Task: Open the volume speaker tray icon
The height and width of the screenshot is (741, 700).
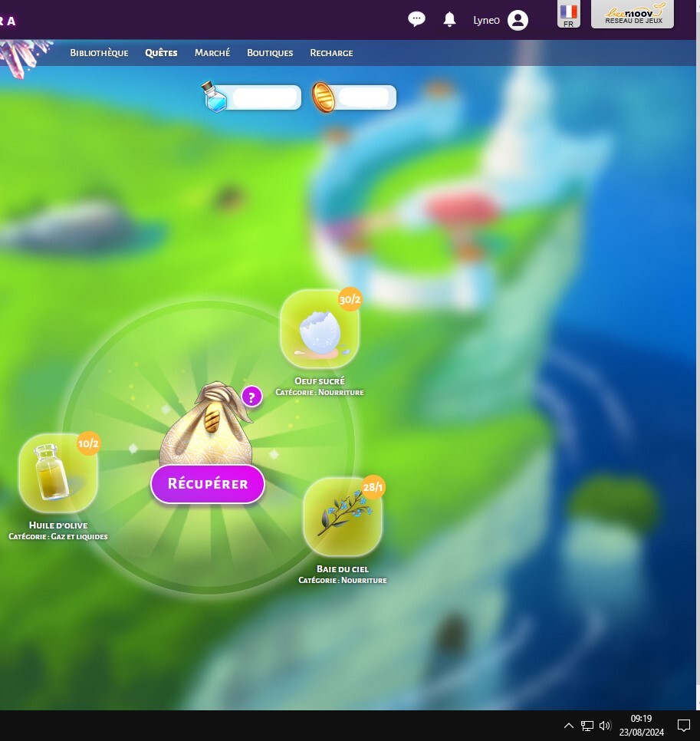Action: (x=605, y=726)
